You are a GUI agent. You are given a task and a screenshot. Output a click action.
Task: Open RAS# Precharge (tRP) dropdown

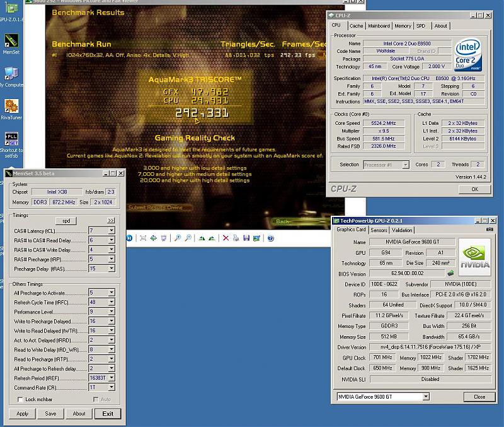[x=112, y=259]
